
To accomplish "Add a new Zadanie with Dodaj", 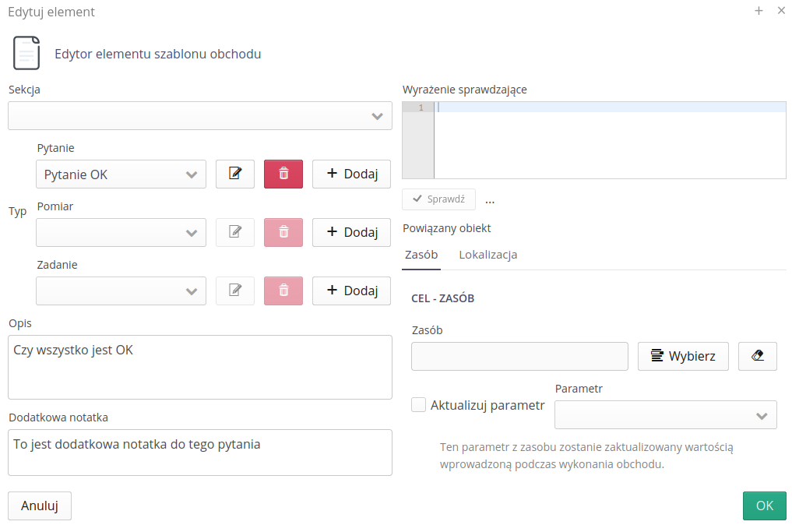I will 351,291.
